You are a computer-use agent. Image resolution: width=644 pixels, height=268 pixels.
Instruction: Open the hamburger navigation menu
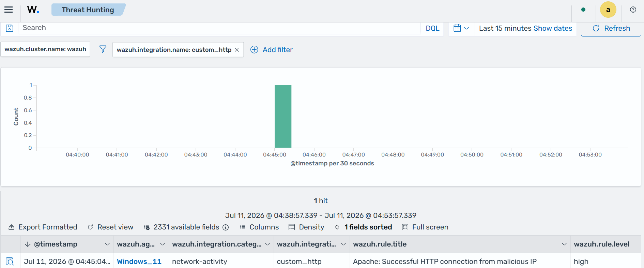point(9,10)
